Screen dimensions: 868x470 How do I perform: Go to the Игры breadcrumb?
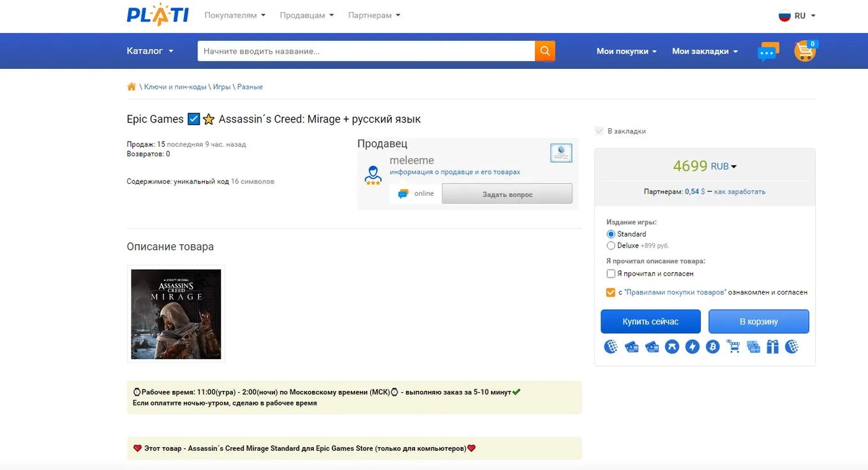[x=222, y=87]
